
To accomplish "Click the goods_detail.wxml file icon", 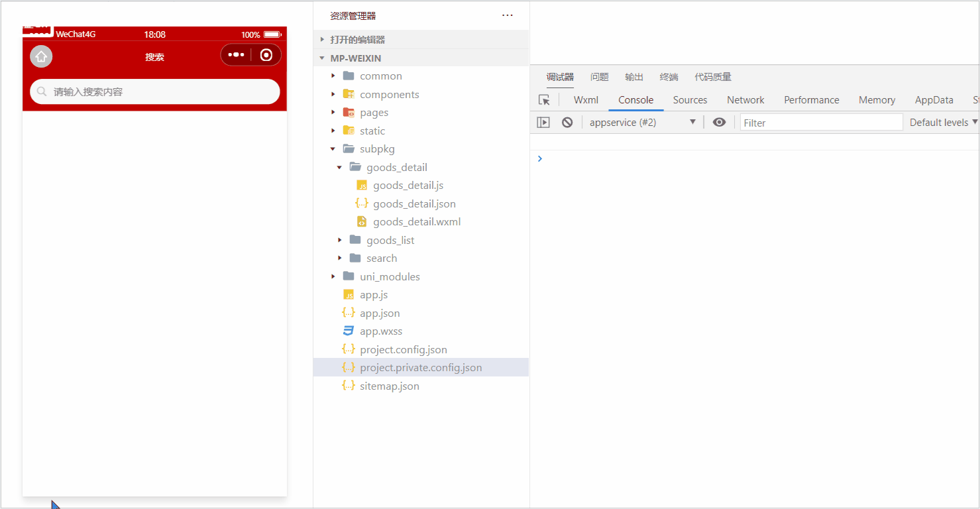I will 362,222.
